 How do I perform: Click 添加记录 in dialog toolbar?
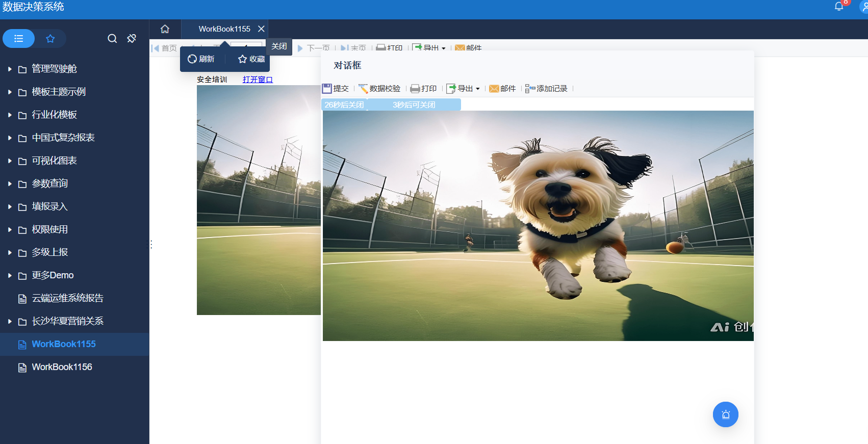[546, 89]
